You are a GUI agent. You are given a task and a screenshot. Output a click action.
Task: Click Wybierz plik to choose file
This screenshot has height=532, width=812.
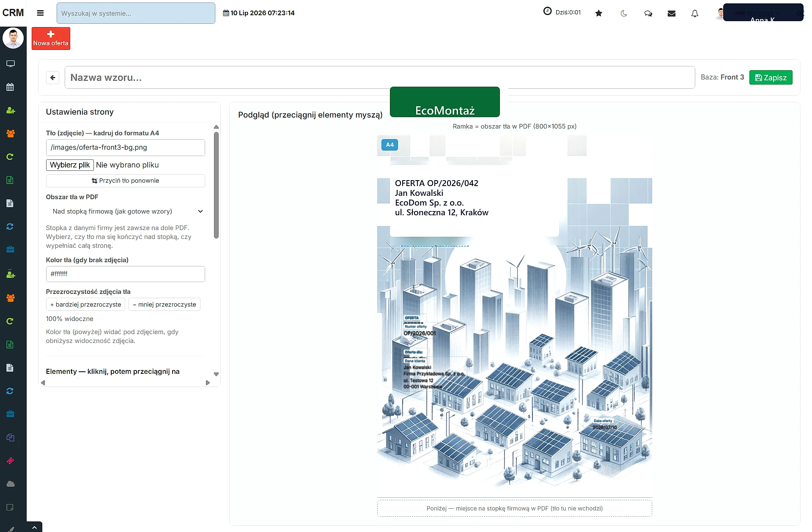coord(70,165)
